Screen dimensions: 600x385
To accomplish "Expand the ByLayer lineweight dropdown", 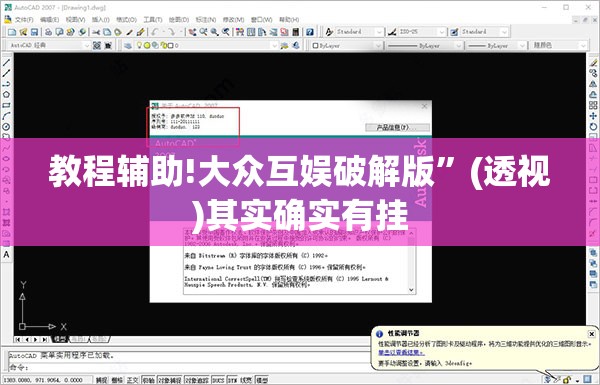I will point(522,46).
